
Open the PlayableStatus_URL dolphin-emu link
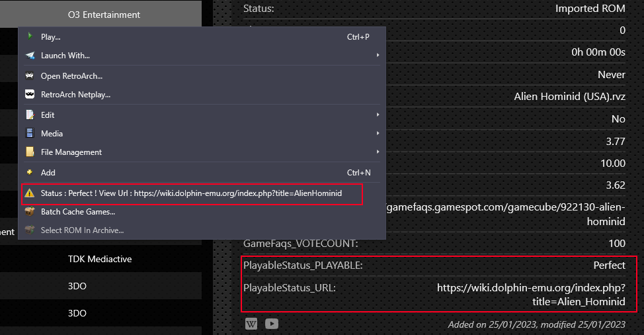[x=531, y=295]
